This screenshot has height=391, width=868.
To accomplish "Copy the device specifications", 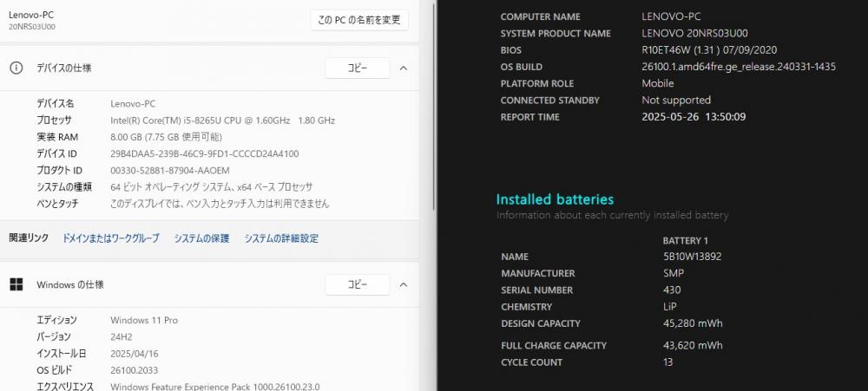I will [357, 68].
